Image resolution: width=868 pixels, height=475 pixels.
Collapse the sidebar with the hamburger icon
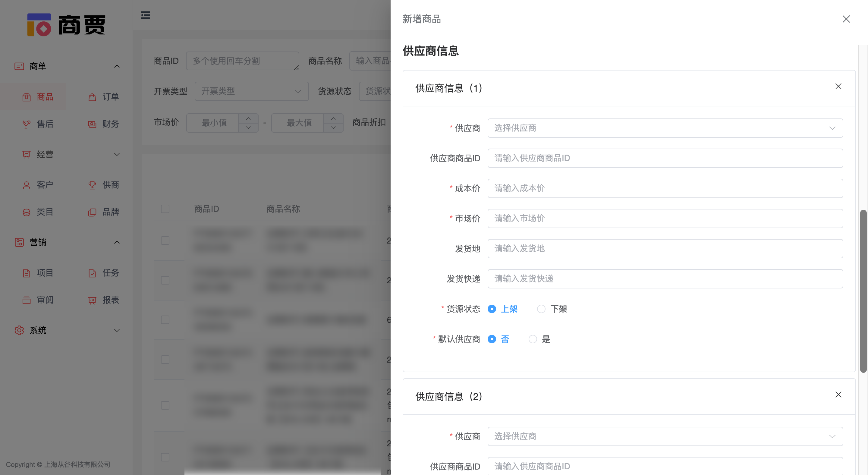coord(145,15)
